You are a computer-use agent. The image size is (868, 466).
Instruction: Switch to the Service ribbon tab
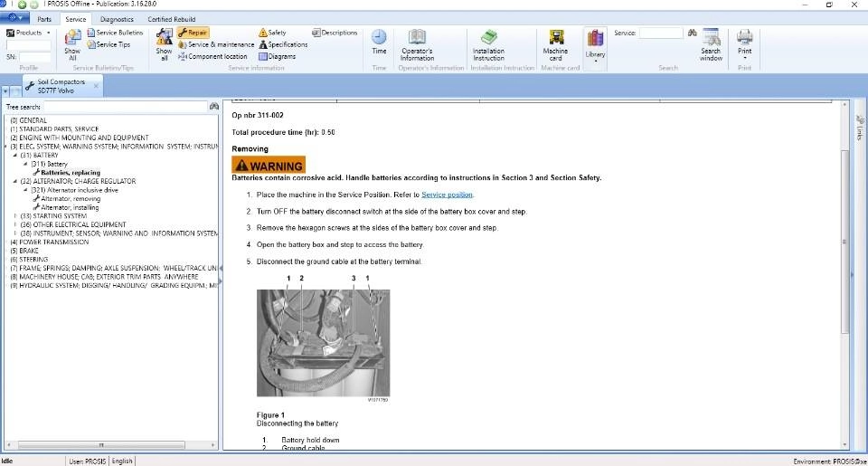[76, 19]
